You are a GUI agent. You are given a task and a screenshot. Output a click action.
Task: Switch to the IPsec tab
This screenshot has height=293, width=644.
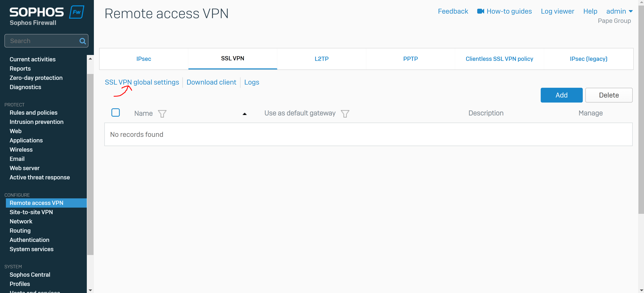point(144,59)
